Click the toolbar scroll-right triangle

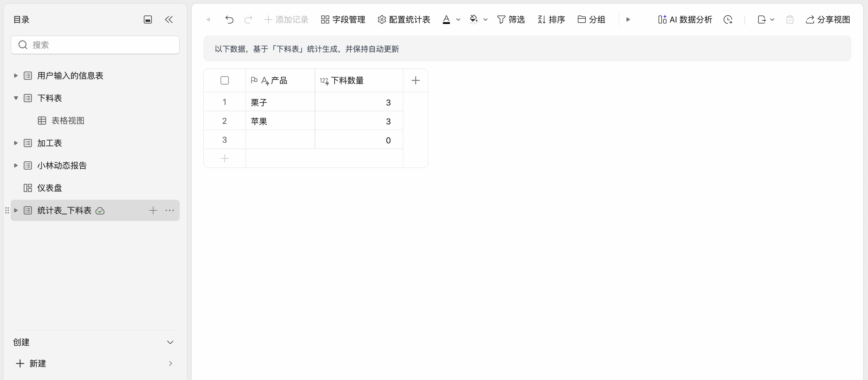coord(628,20)
